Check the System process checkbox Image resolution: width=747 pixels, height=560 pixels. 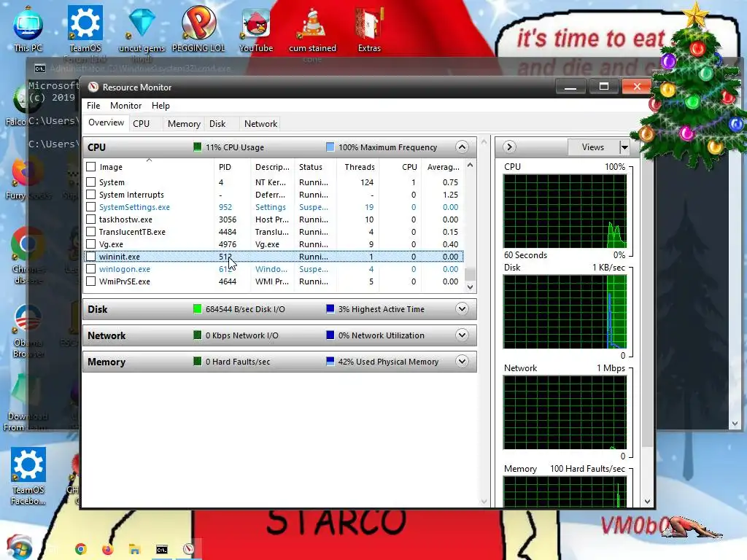tap(91, 182)
